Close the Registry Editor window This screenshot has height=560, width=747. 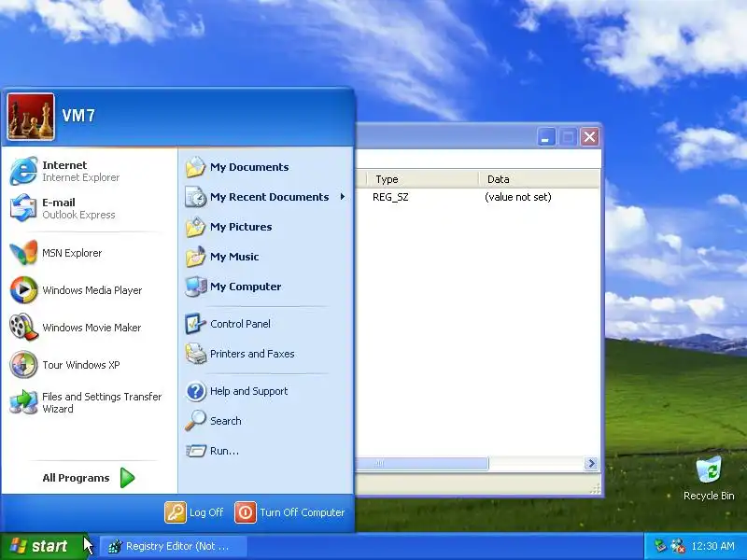click(x=589, y=137)
